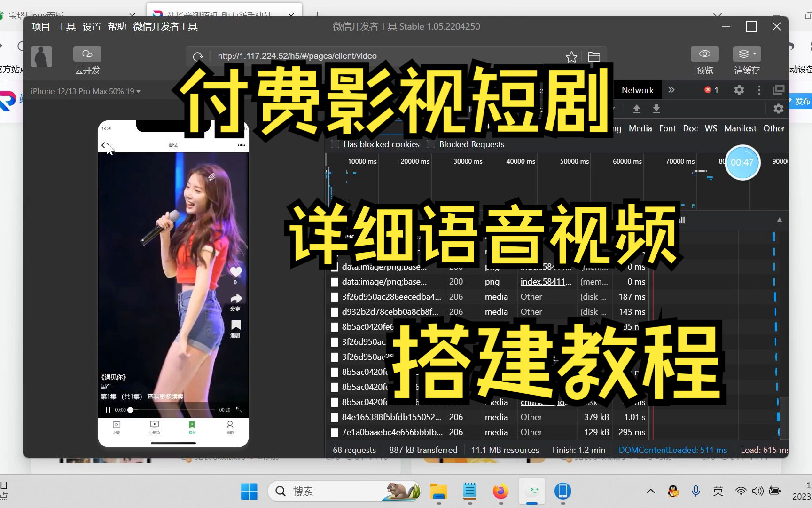Open the DevTools three-dot more menu
Viewport: 812px width, 508px height.
point(759,90)
